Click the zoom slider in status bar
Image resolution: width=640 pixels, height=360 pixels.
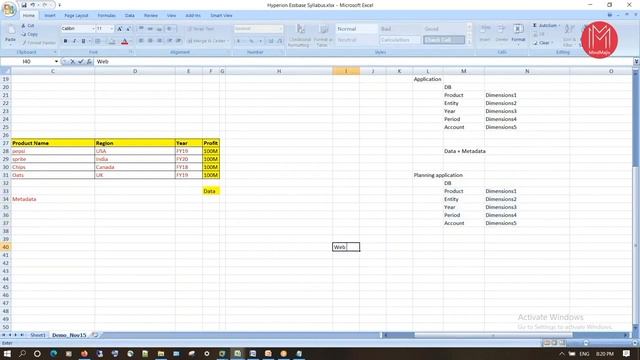586,343
